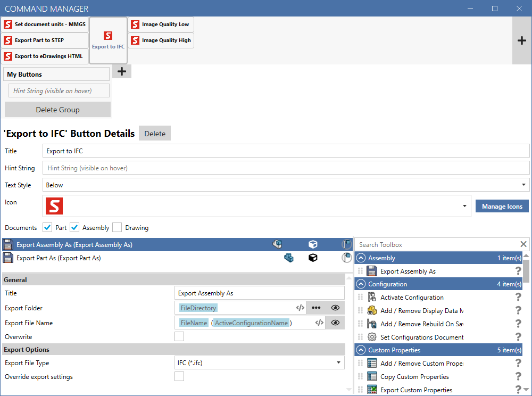Choose Add / Remove Display Data in the toolbox
Image resolution: width=532 pixels, height=396 pixels.
point(415,310)
